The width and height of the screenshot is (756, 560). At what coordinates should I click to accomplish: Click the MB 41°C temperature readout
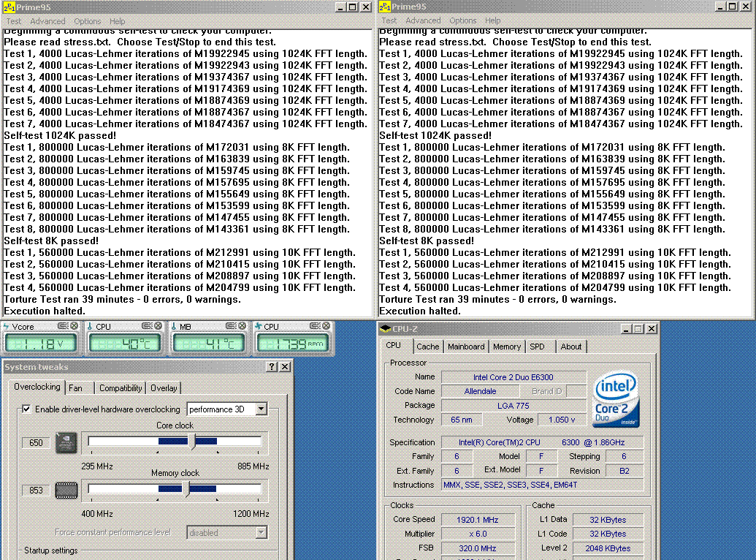click(208, 344)
